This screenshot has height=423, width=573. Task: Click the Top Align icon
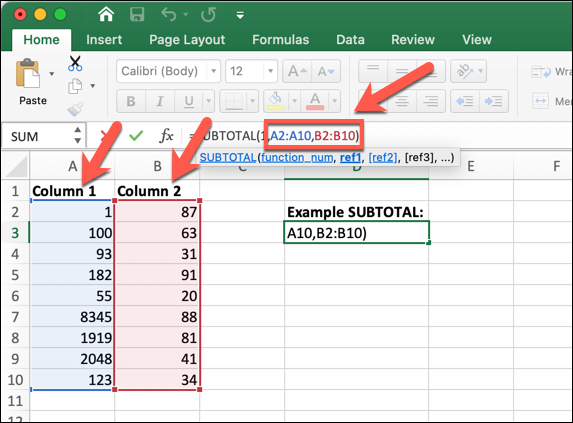point(373,71)
